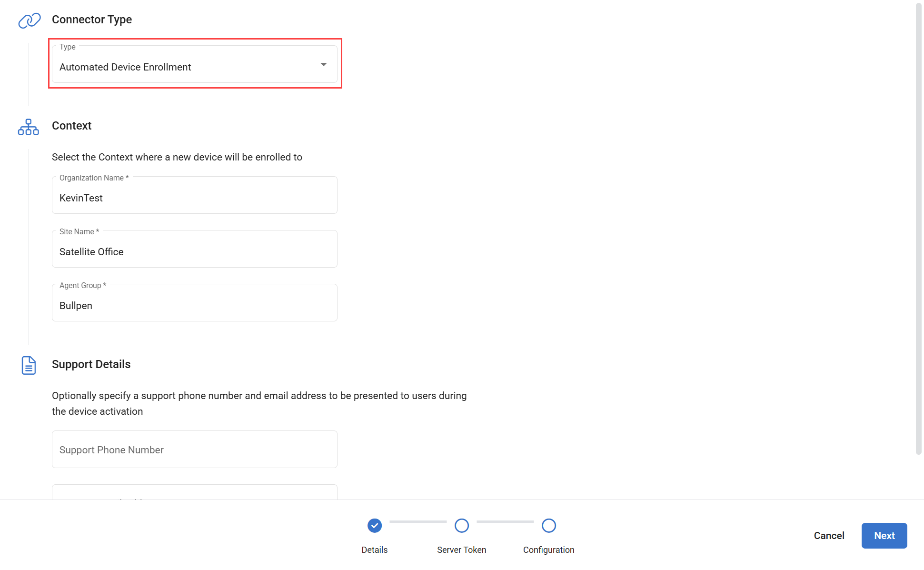Select the Configuration step circle
Viewport: 924px width, 570px height.
[549, 526]
